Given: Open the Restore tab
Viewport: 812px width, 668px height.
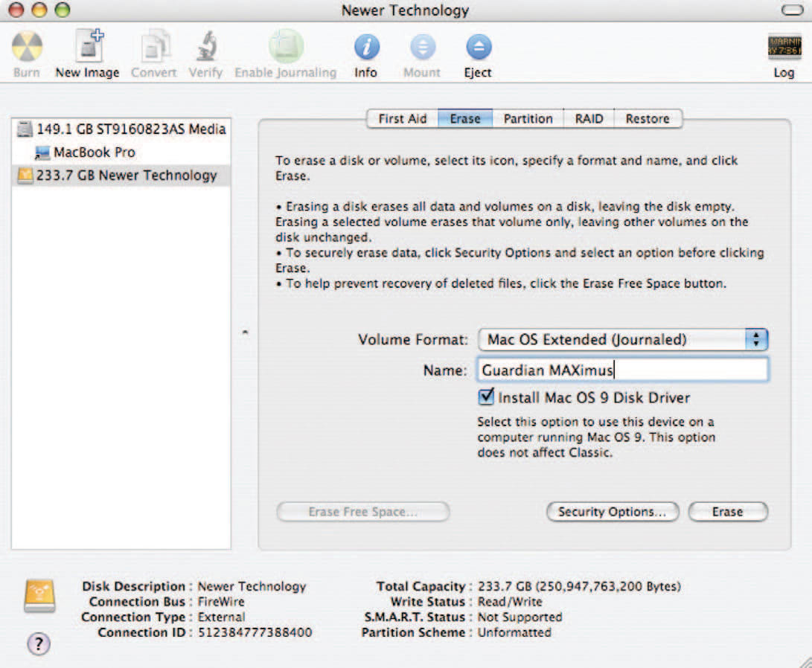Looking at the screenshot, I should (x=647, y=119).
